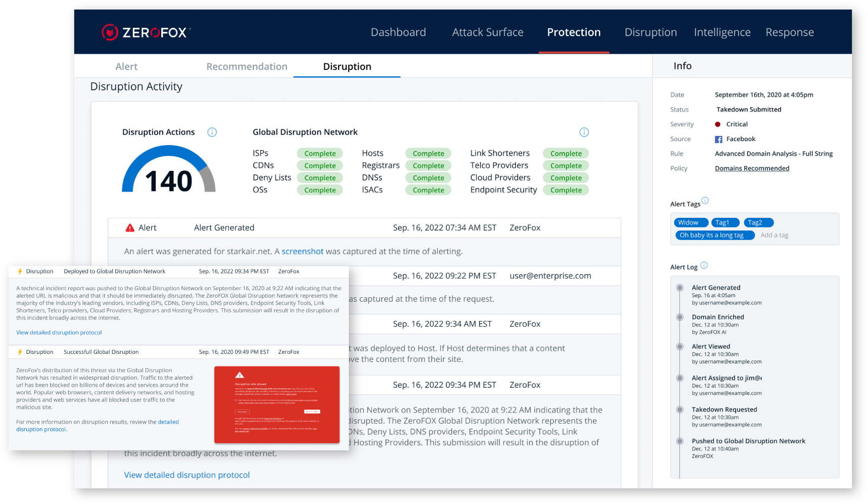Click the ZeroFox logo

pos(146,32)
